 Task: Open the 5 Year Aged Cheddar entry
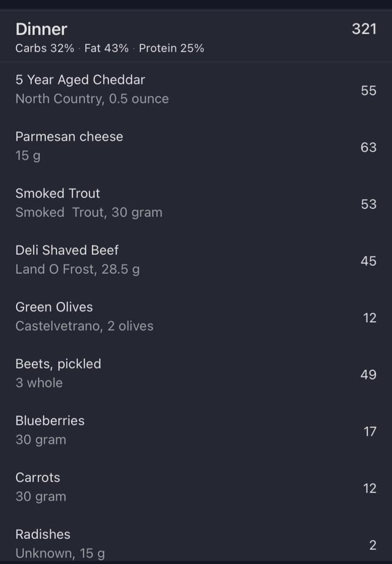[196, 89]
